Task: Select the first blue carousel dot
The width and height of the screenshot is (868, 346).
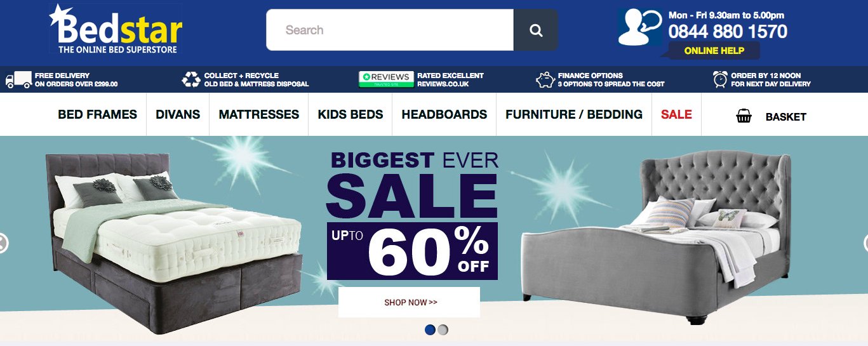Action: click(x=430, y=329)
